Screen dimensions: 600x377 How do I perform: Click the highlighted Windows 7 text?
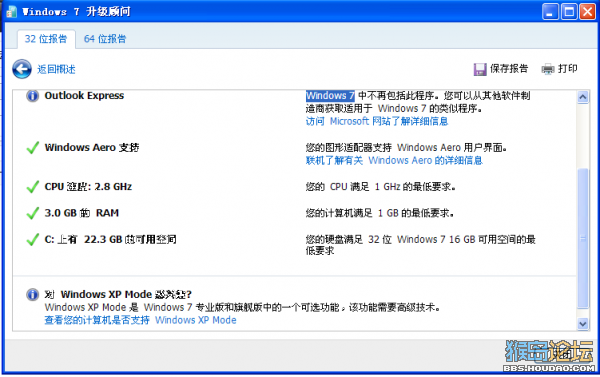coord(330,96)
